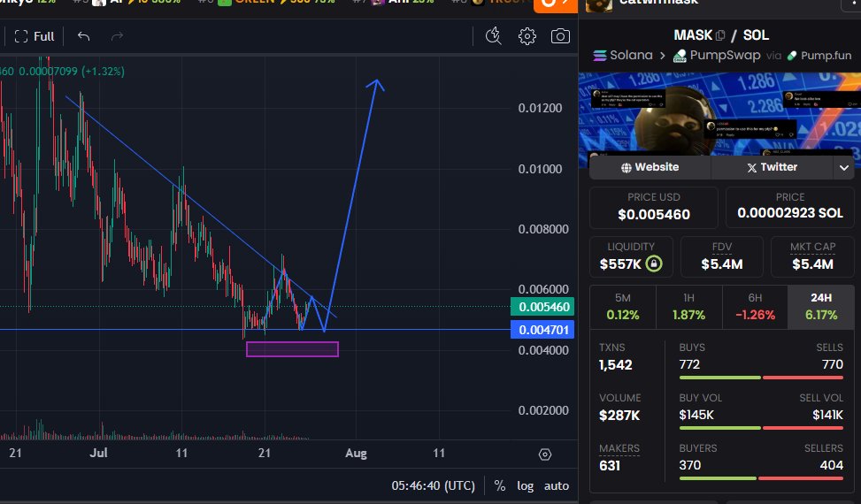The height and width of the screenshot is (504, 861).
Task: Click the token banner image
Action: (720, 114)
